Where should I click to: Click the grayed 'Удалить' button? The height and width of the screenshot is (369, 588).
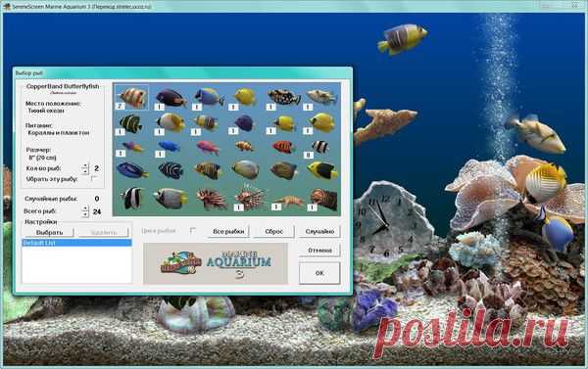(x=104, y=232)
